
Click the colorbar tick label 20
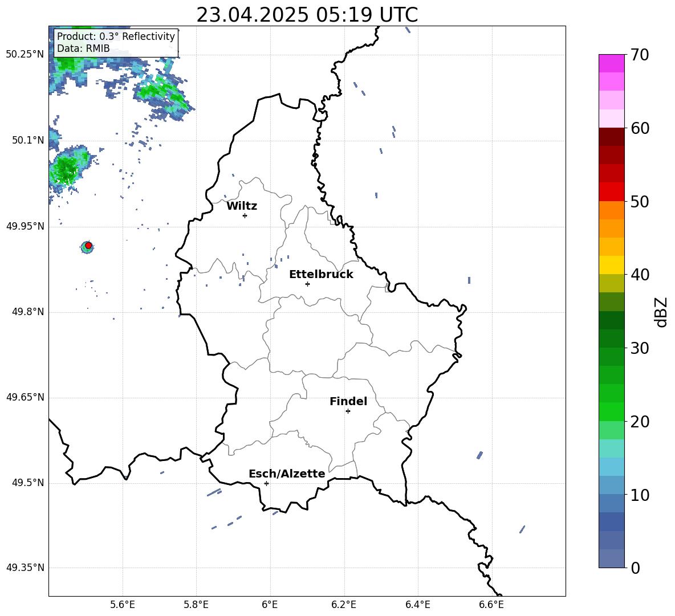pos(640,422)
